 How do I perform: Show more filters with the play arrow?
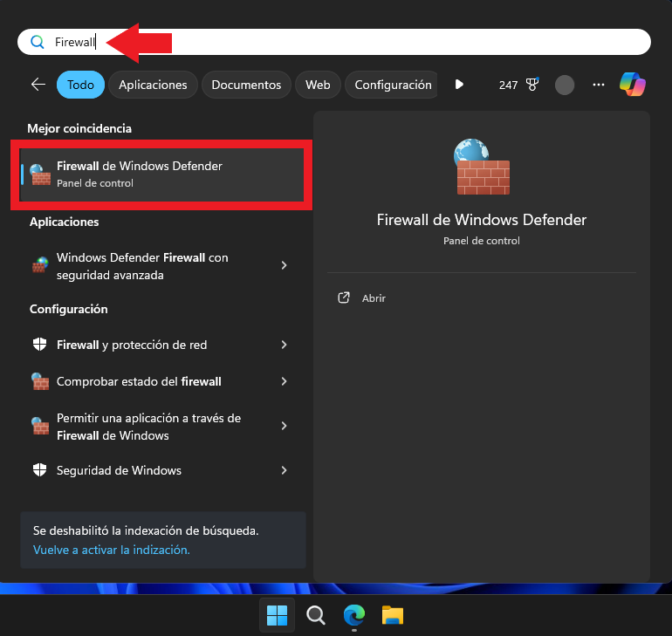459,85
